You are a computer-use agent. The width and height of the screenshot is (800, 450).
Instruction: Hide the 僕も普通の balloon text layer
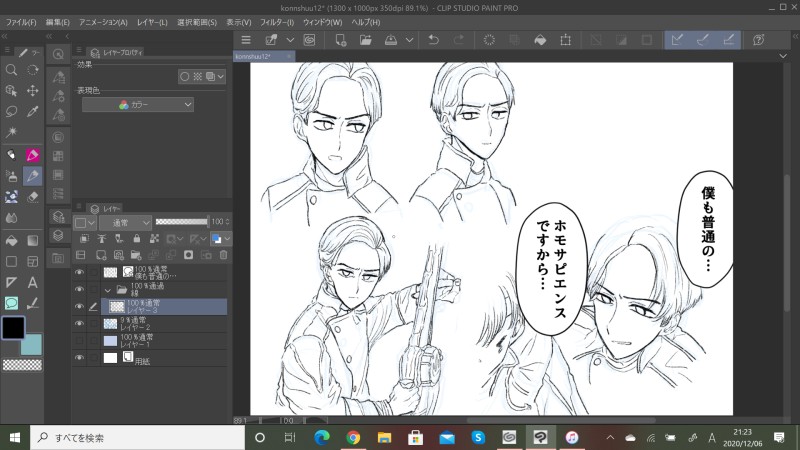click(79, 272)
